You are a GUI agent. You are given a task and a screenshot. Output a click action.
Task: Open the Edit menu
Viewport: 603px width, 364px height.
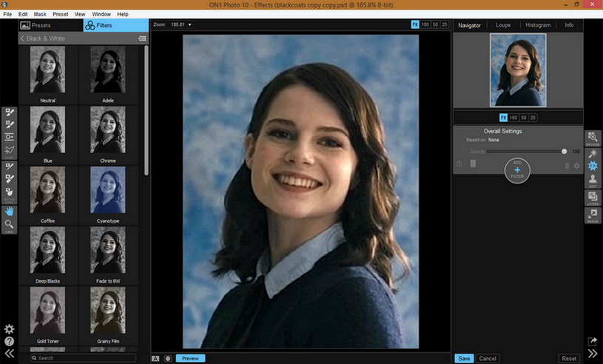23,14
